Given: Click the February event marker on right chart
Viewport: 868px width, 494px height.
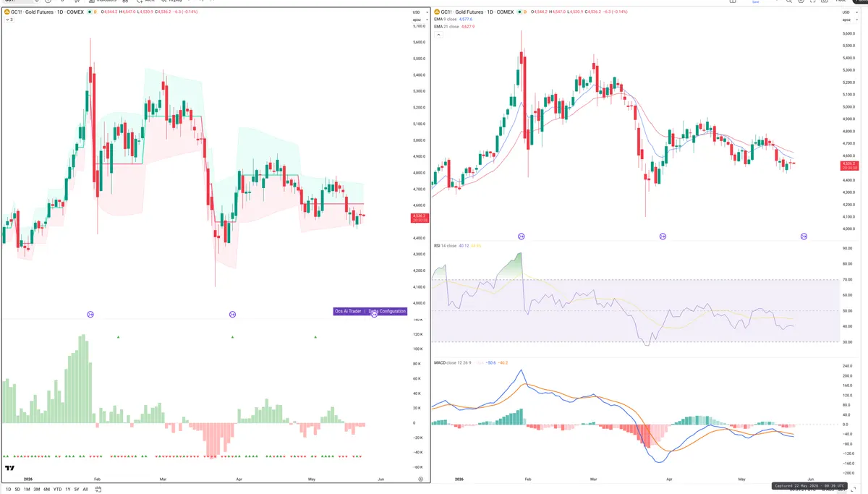Looking at the screenshot, I should click(521, 237).
